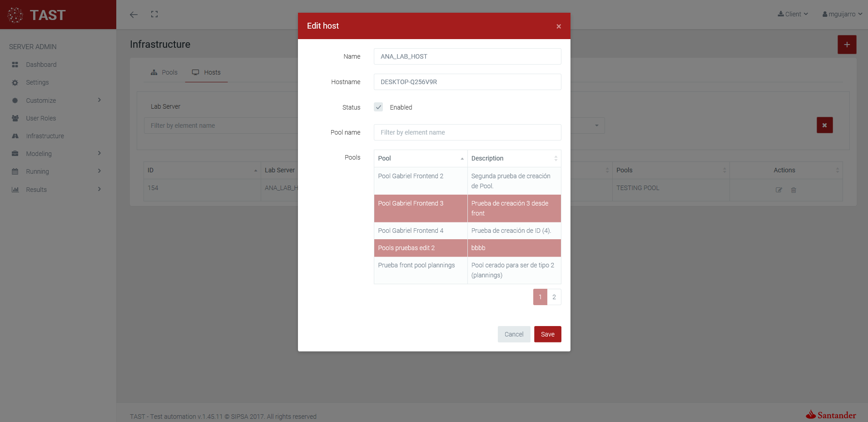Delete host 154 using trash icon
Viewport: 868px width, 422px height.
(794, 190)
